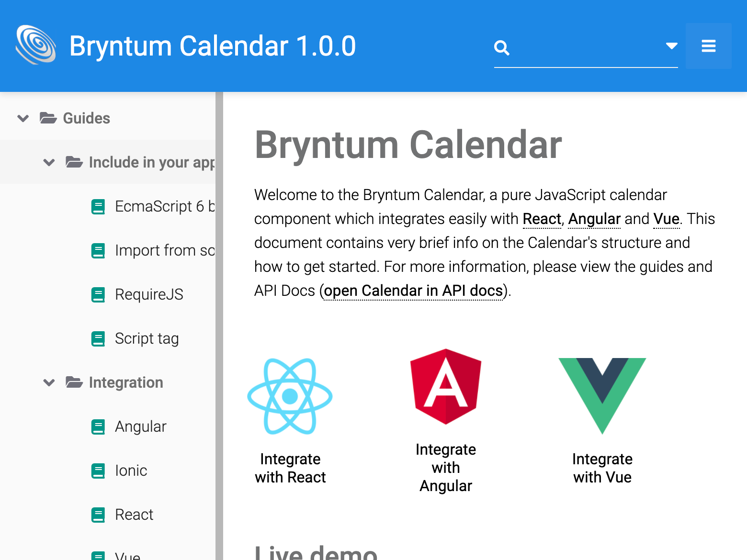Click the EcmaScript 6 guide book icon

click(x=98, y=207)
